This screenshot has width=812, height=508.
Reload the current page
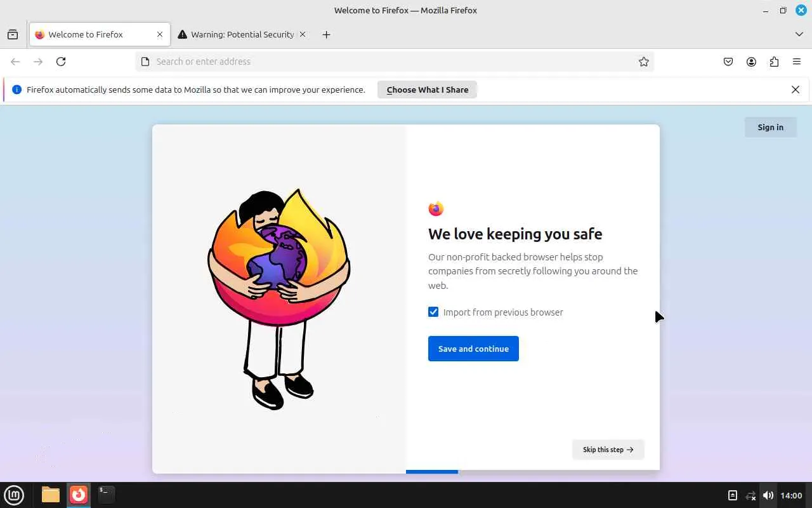tap(61, 62)
